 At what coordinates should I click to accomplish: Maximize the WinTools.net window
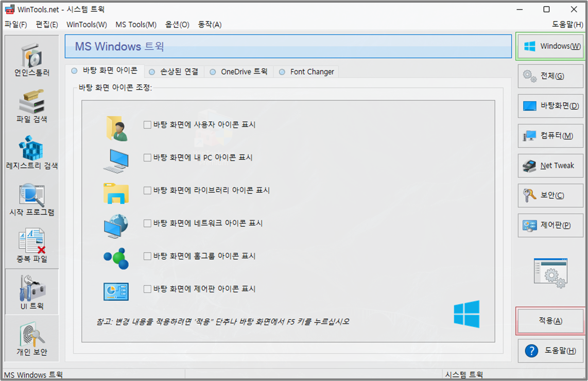[547, 9]
